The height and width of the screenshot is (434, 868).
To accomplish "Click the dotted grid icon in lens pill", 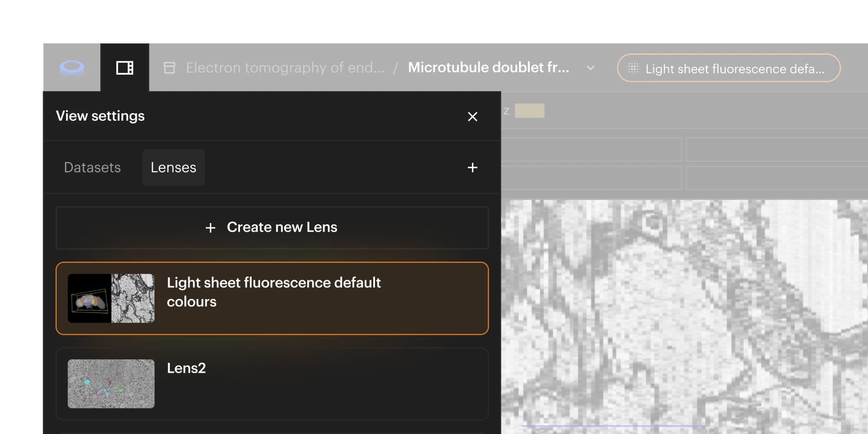I will 633,68.
